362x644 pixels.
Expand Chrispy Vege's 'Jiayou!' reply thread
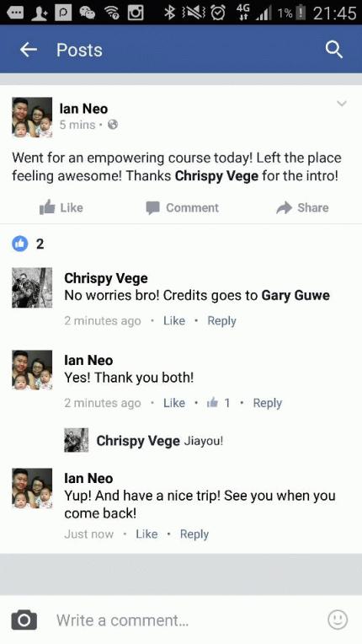coord(144,441)
